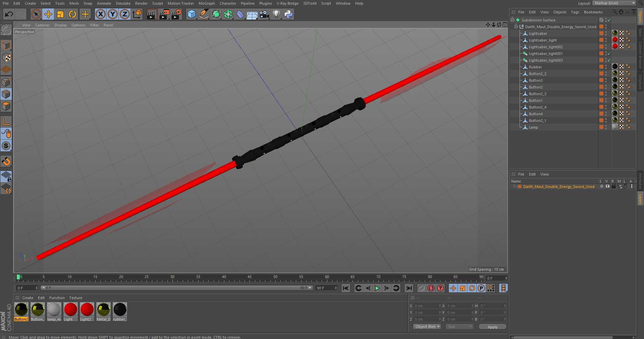
Task: Open material manager Function menu
Action: [57, 298]
